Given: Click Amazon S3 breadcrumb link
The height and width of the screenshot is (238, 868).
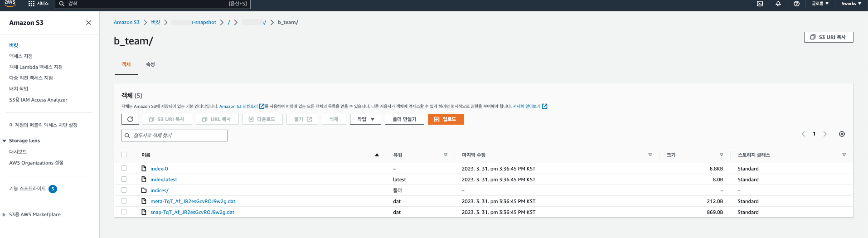Looking at the screenshot, I should [x=126, y=22].
